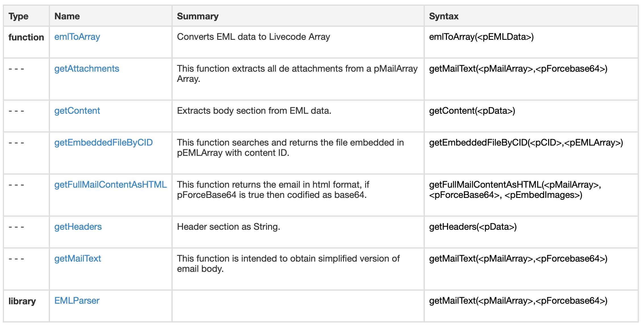The image size is (644, 327).
Task: Click the Syntax column header
Action: point(444,16)
